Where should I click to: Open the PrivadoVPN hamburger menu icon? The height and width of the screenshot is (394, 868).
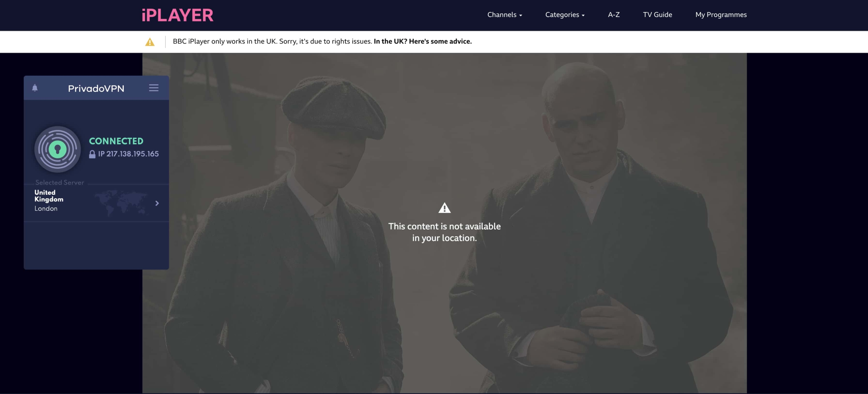pyautogui.click(x=154, y=88)
